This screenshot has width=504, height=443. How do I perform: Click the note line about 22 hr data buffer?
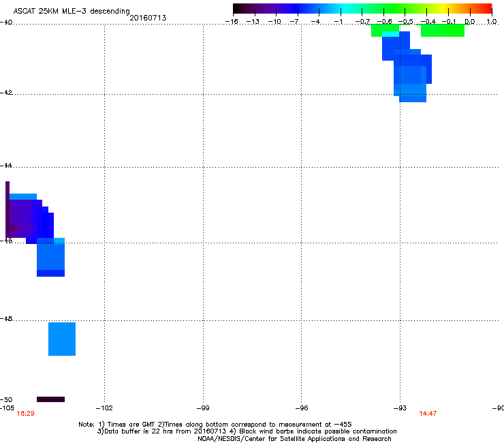pyautogui.click(x=247, y=431)
